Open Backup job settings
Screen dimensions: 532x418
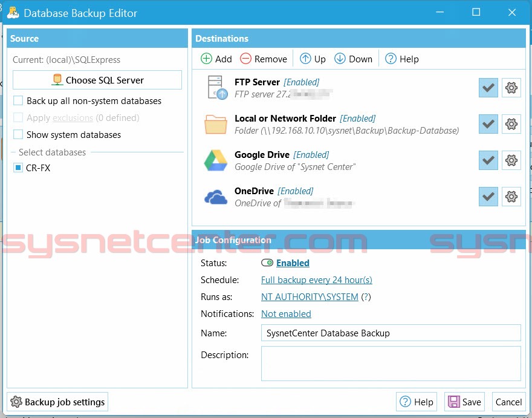[57, 402]
